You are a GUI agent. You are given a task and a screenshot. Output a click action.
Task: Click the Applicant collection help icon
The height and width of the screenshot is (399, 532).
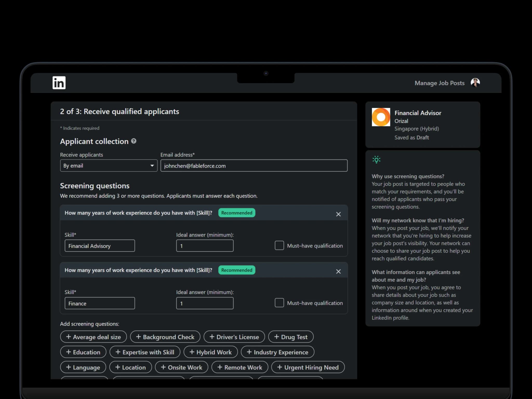(134, 141)
